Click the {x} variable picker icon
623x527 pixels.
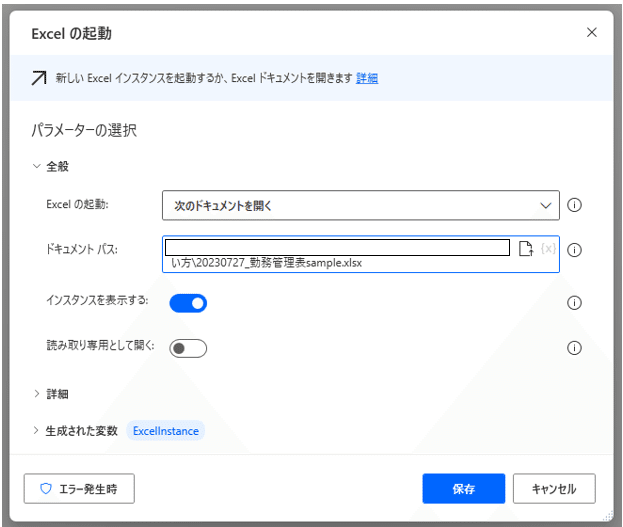(x=548, y=249)
